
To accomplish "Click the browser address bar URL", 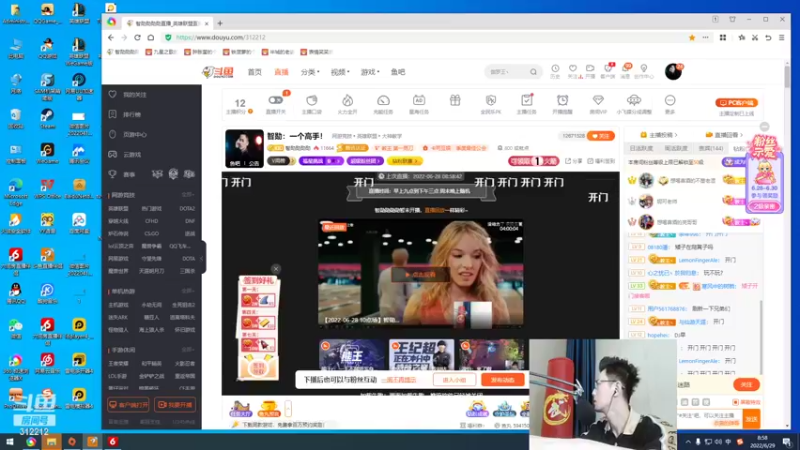I will point(220,37).
